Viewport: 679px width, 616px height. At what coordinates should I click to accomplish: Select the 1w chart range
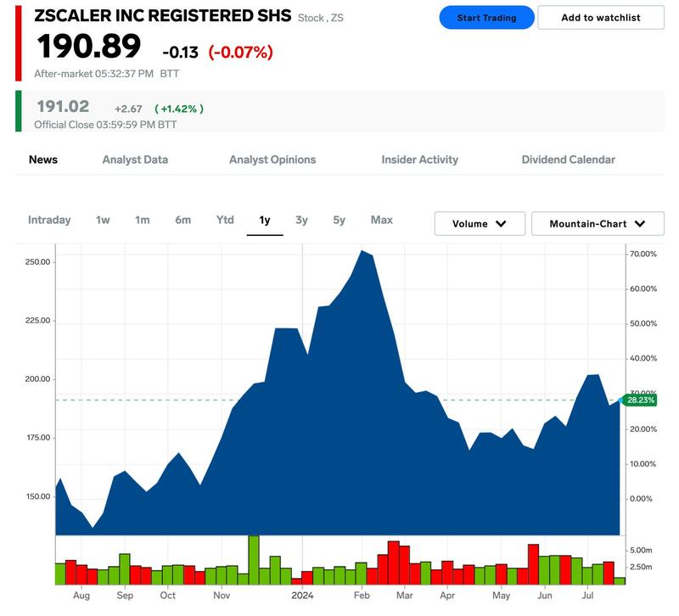tap(103, 220)
